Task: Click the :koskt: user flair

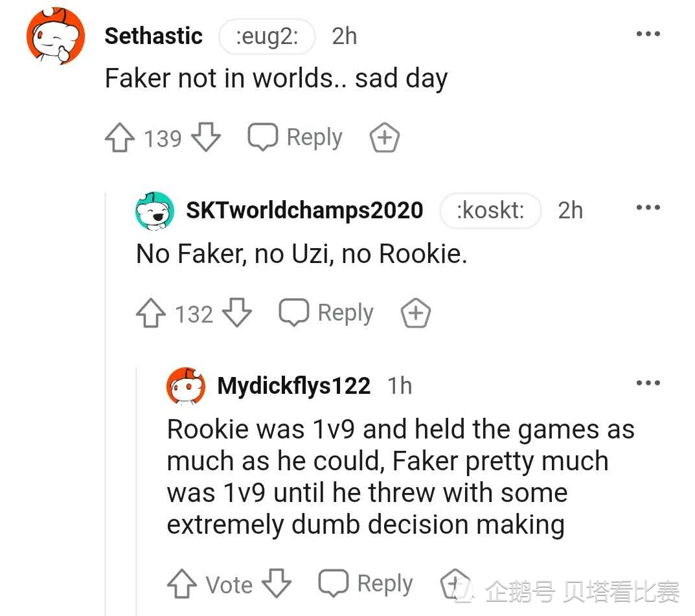Action: [490, 211]
